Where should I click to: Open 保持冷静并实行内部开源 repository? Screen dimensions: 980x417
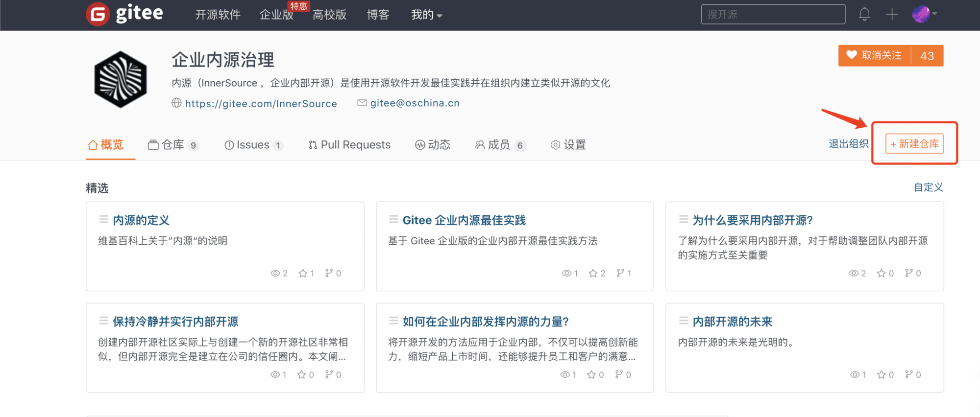click(175, 322)
